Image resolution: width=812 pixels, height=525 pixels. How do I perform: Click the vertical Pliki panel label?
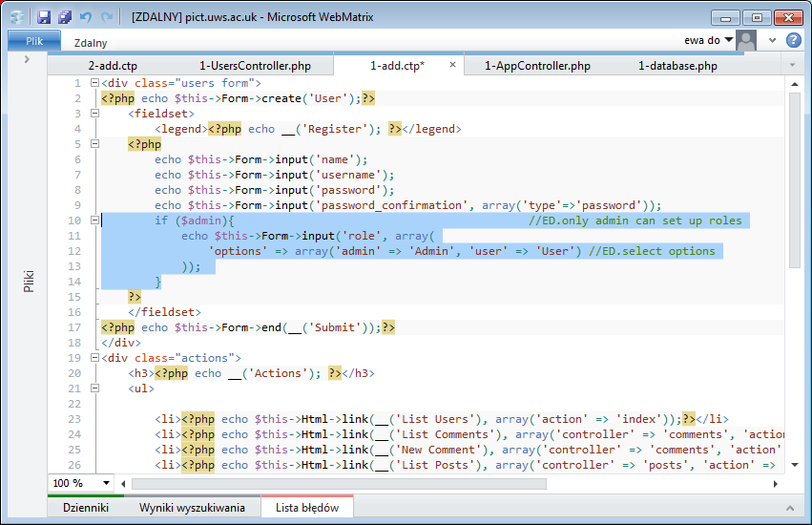tap(29, 281)
